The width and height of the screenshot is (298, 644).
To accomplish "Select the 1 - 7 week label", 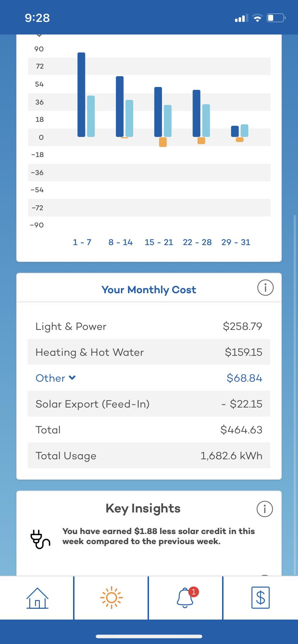I will [x=82, y=242].
